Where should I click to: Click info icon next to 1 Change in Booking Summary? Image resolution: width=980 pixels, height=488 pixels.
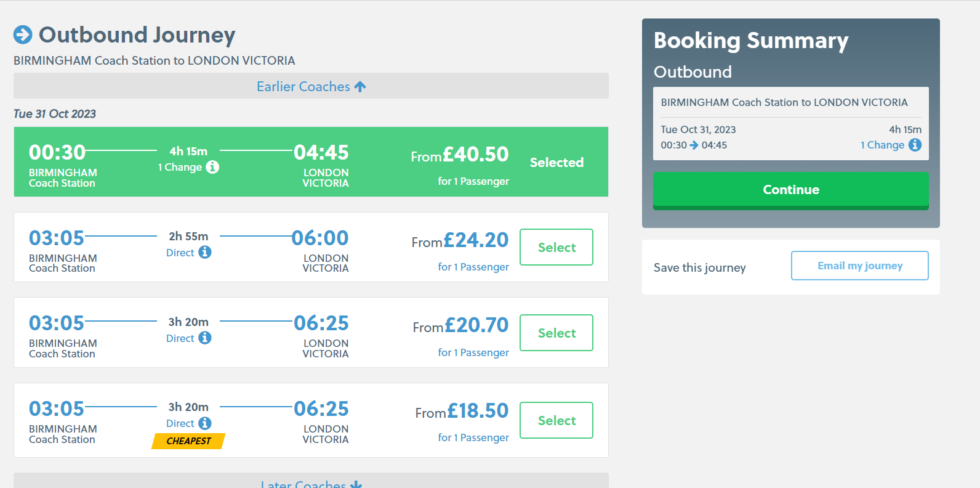915,145
